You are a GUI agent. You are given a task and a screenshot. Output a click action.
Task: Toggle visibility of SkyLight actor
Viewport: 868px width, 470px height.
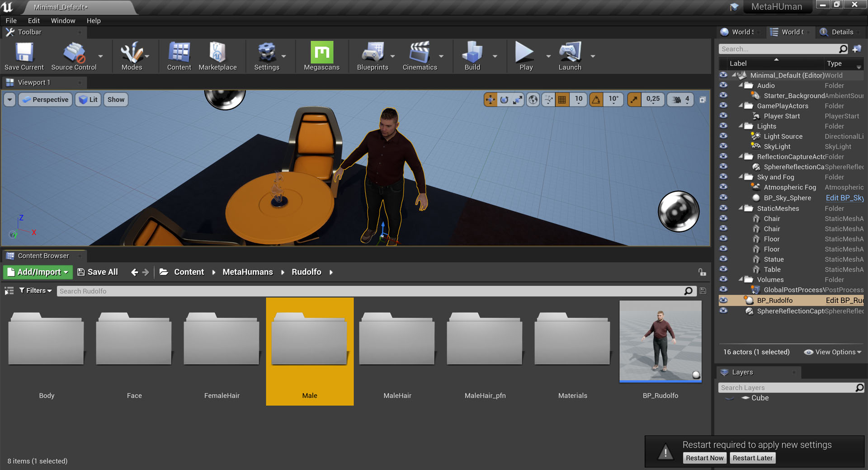[x=723, y=146]
